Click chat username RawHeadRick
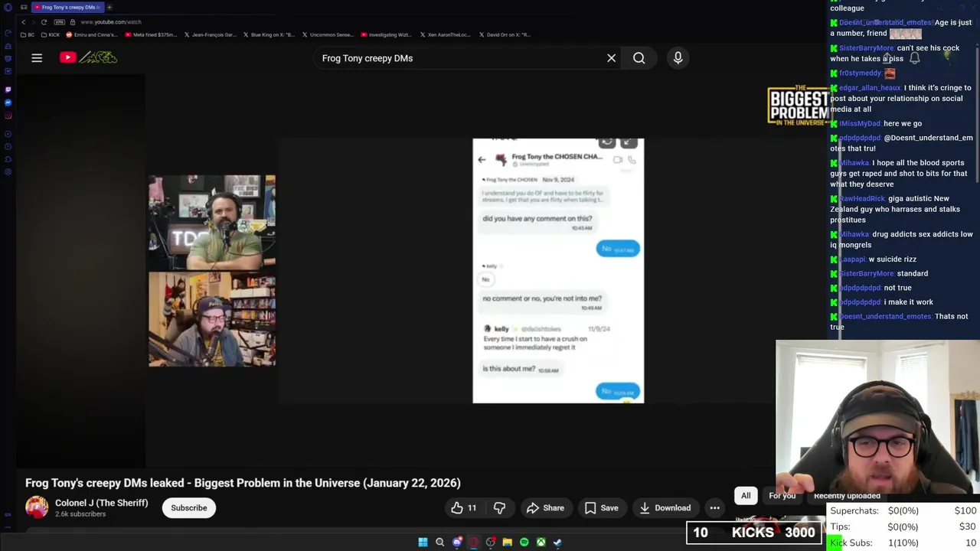Image resolution: width=980 pixels, height=551 pixels. (863, 198)
